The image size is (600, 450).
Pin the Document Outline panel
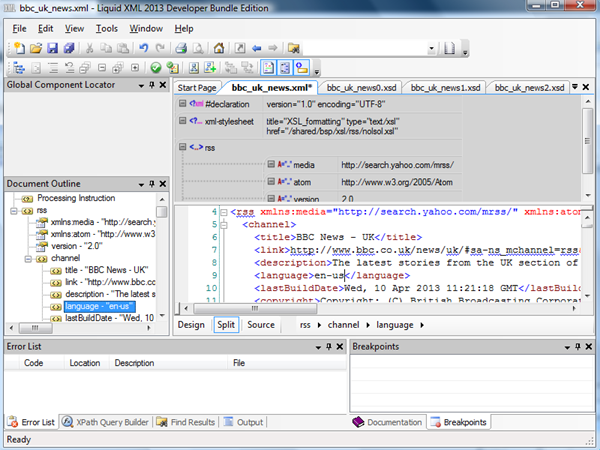152,184
